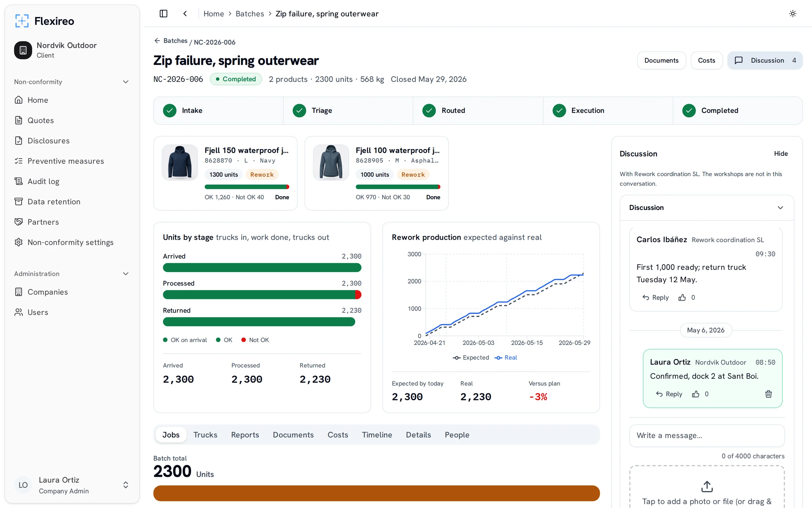Viewport: 812px width, 508px height.
Task: Open Users in the sidebar
Action: (x=72, y=312)
